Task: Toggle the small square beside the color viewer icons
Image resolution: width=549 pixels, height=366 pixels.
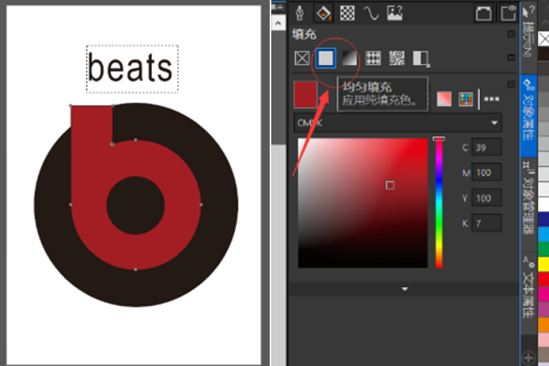Action: 511,84
